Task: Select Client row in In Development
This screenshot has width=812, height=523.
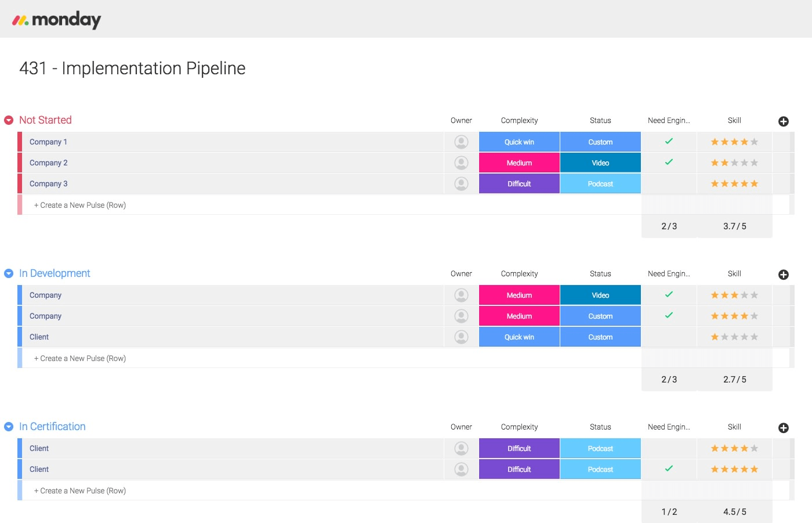Action: (39, 337)
